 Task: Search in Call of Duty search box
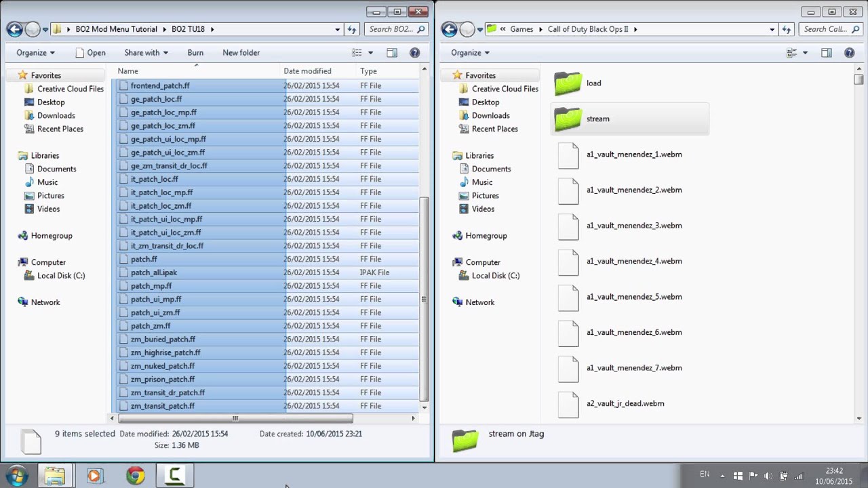pyautogui.click(x=830, y=29)
